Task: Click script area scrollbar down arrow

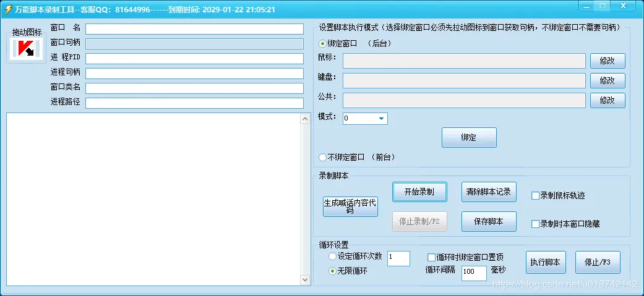Action: tap(305, 280)
